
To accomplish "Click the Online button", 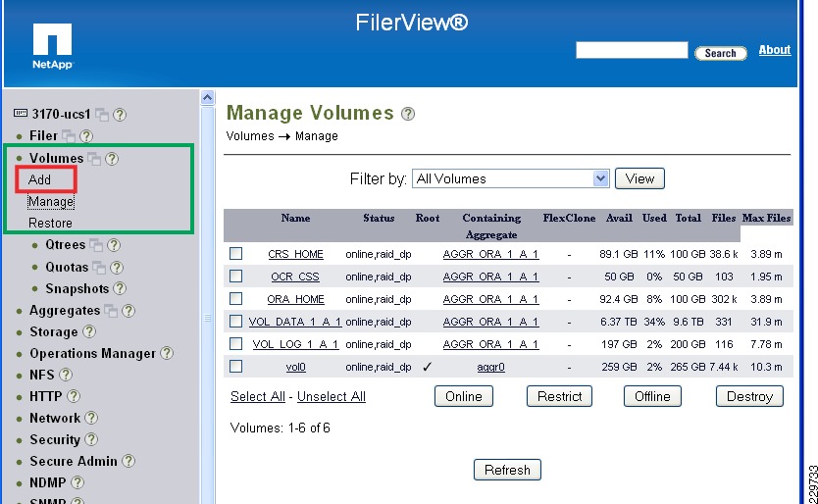I will click(464, 396).
